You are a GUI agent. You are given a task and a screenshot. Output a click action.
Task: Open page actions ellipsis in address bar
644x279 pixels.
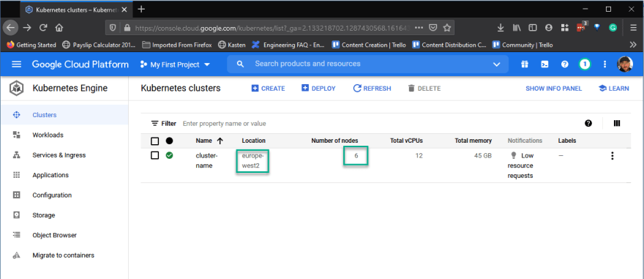pyautogui.click(x=419, y=28)
